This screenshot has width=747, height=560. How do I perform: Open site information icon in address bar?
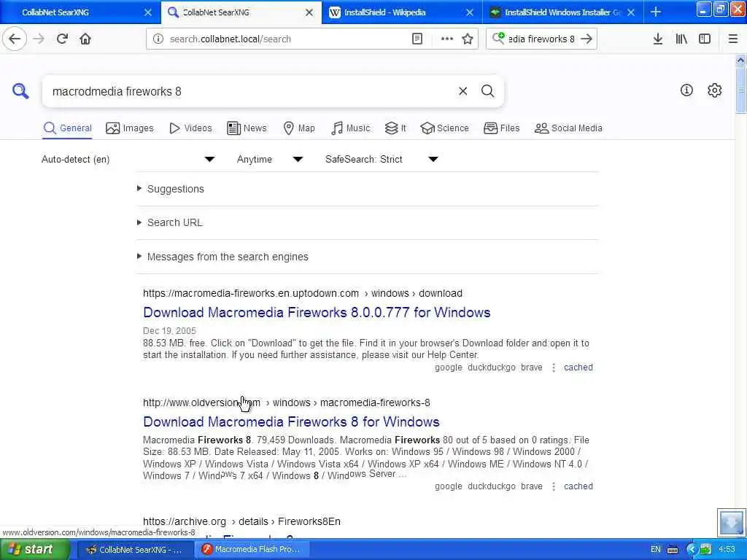point(158,39)
